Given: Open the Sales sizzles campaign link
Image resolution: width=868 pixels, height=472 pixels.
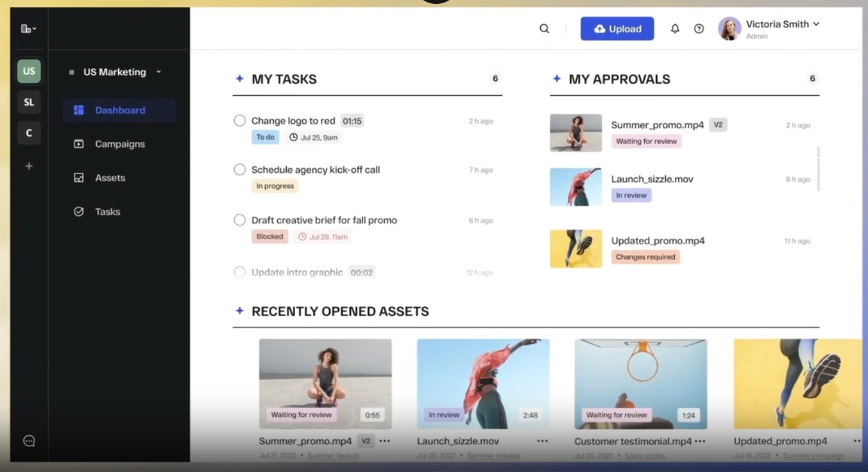Looking at the screenshot, I should [x=645, y=456].
